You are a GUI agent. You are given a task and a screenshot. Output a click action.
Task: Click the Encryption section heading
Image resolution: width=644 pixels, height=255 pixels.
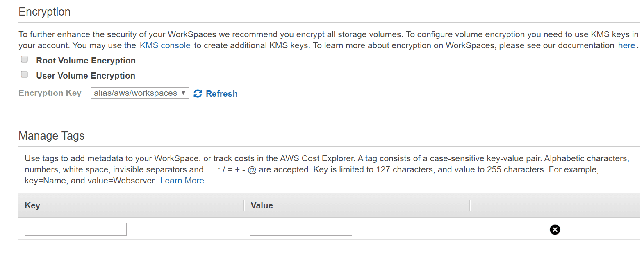(45, 12)
